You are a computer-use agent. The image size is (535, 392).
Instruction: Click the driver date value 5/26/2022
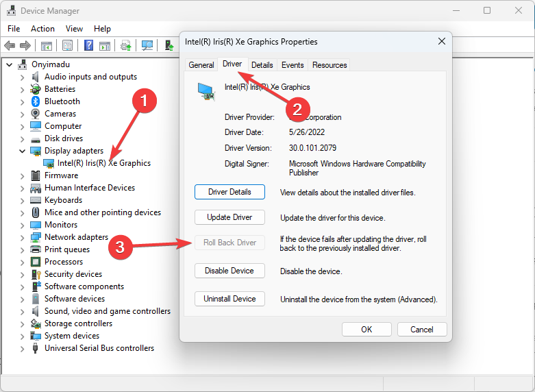[307, 132]
